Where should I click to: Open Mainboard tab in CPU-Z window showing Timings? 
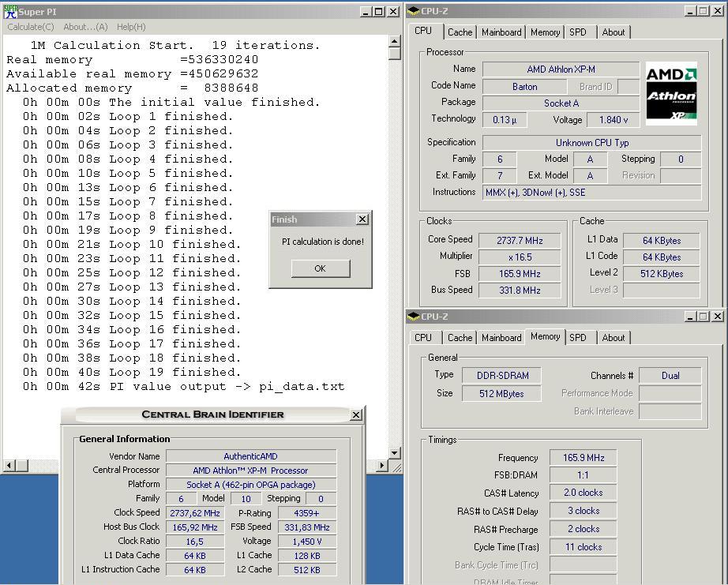(501, 338)
